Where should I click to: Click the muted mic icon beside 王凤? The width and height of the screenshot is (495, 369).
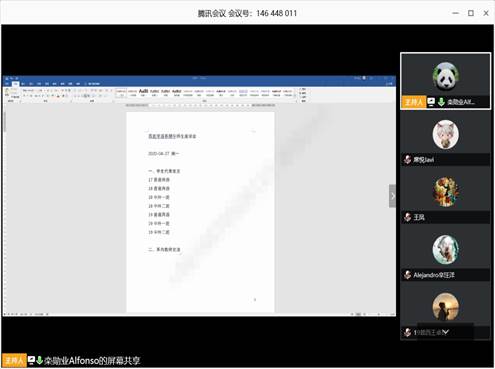click(x=407, y=217)
